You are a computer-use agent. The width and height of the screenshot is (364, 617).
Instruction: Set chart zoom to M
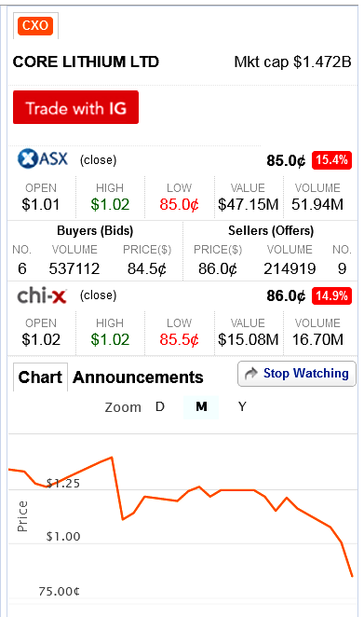[201, 406]
